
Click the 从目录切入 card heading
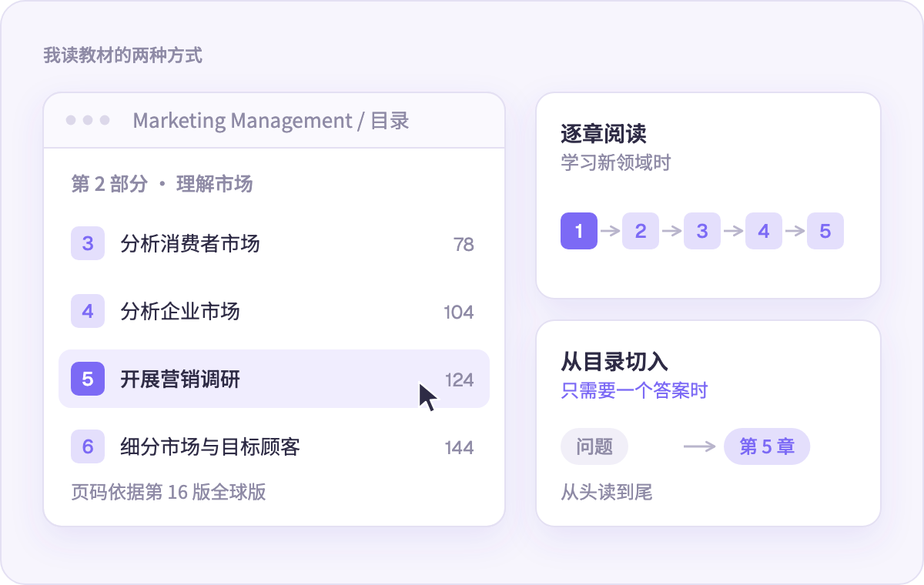pyautogui.click(x=614, y=362)
